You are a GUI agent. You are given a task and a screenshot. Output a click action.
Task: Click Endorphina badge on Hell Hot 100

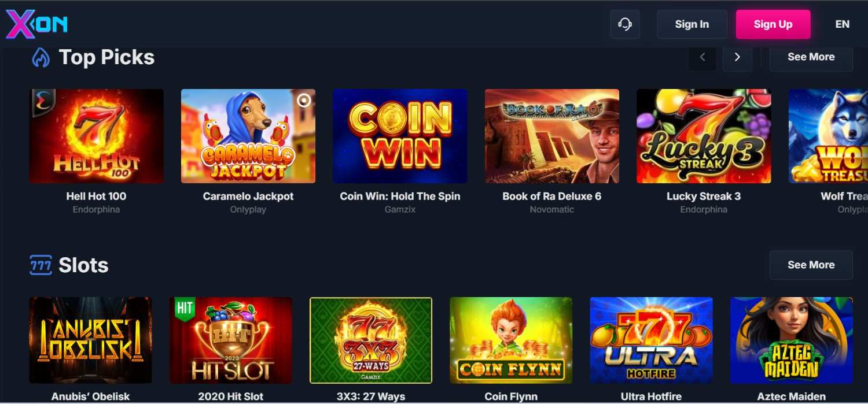point(42,102)
